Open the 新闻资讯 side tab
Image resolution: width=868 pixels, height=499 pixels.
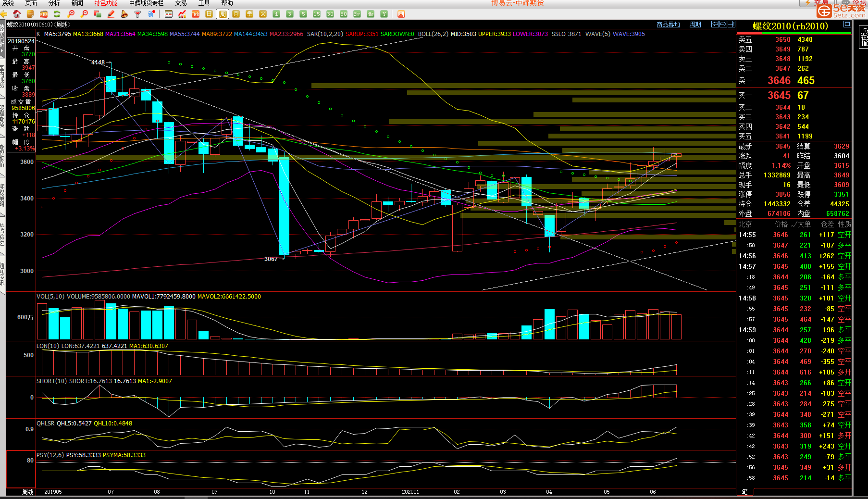(2, 274)
